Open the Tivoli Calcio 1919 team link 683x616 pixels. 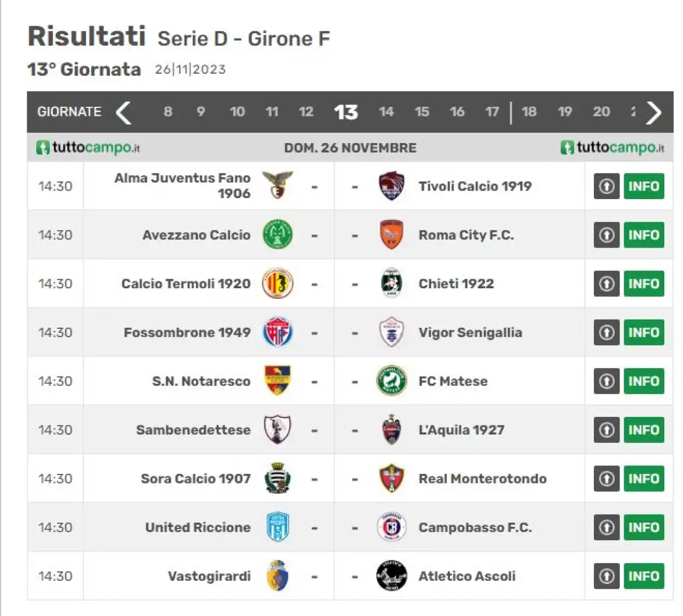click(x=475, y=186)
